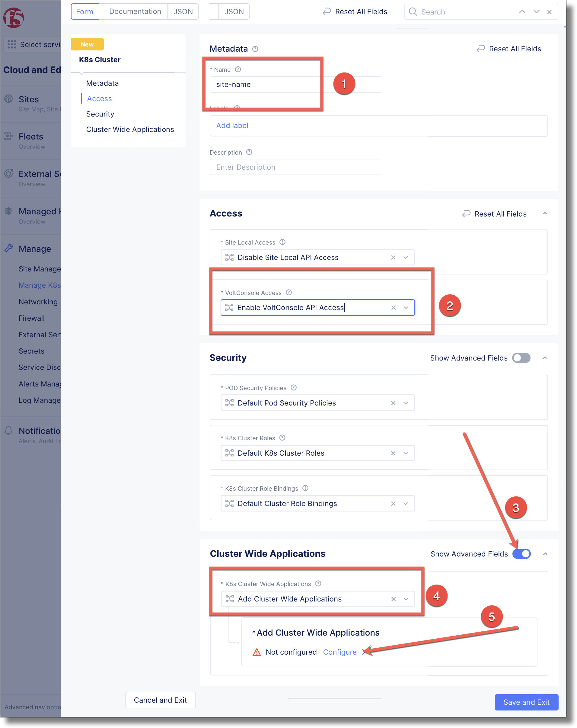
Task: Click the K8s Cluster Roles help icon
Action: point(282,438)
